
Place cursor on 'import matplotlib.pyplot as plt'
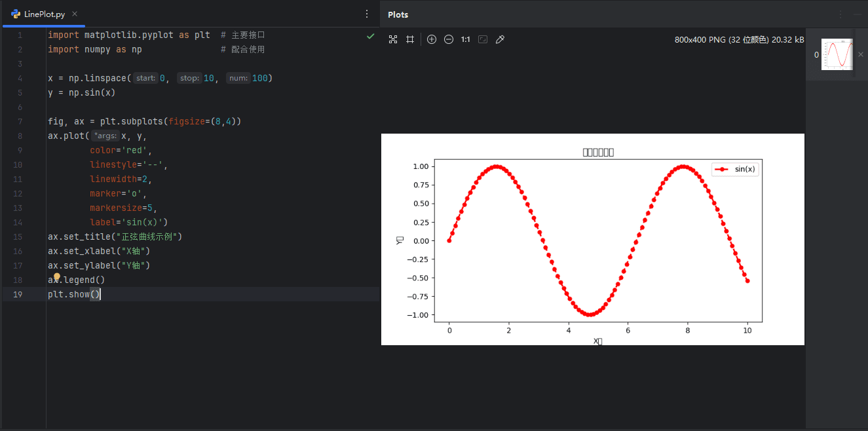(129, 35)
